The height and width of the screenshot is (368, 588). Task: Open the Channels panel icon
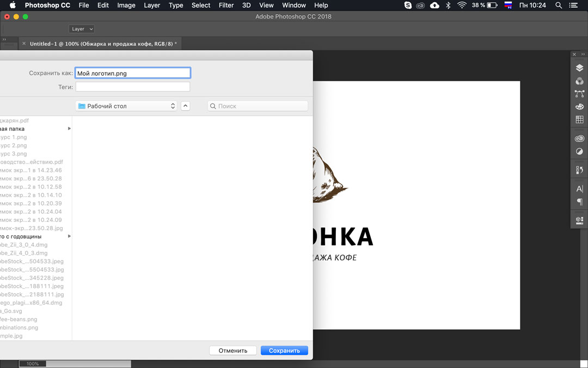tap(579, 81)
